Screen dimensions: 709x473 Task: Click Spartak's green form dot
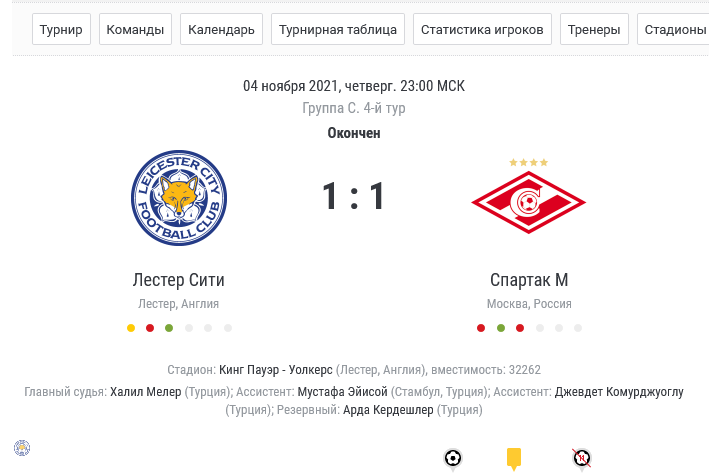point(500,328)
